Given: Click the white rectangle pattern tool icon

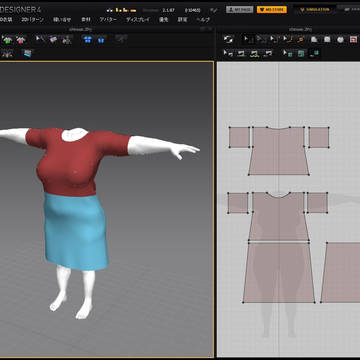Looking at the screenshot, I should click(327, 39).
